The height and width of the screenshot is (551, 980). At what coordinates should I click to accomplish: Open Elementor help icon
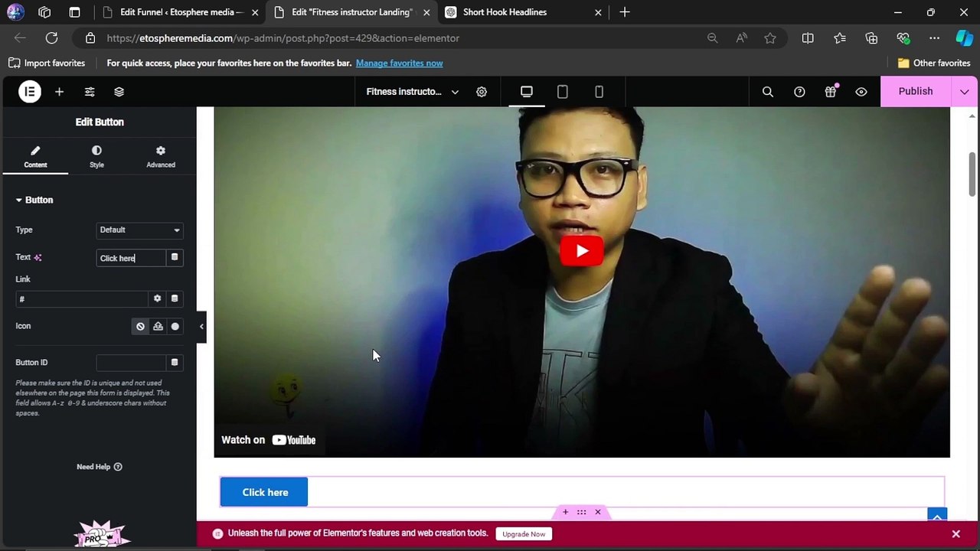click(x=799, y=92)
